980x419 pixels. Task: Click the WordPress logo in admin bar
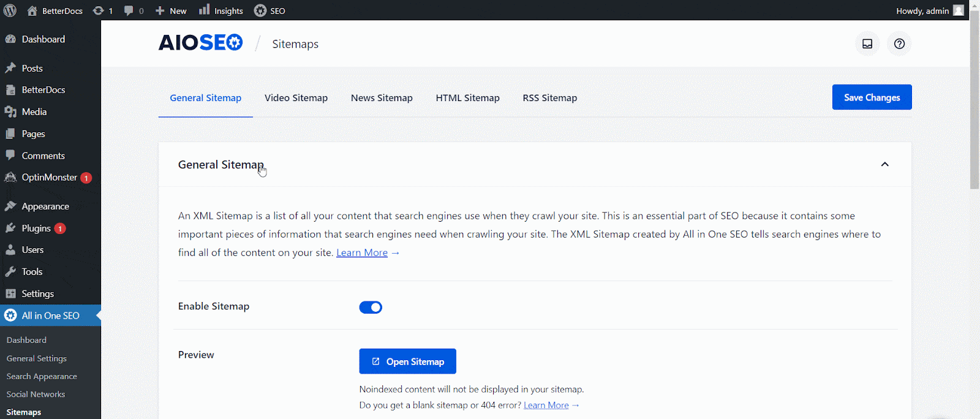(x=10, y=10)
